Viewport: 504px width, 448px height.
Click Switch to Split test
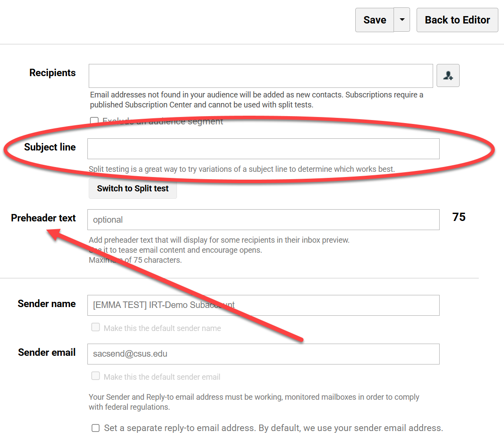[x=133, y=188]
